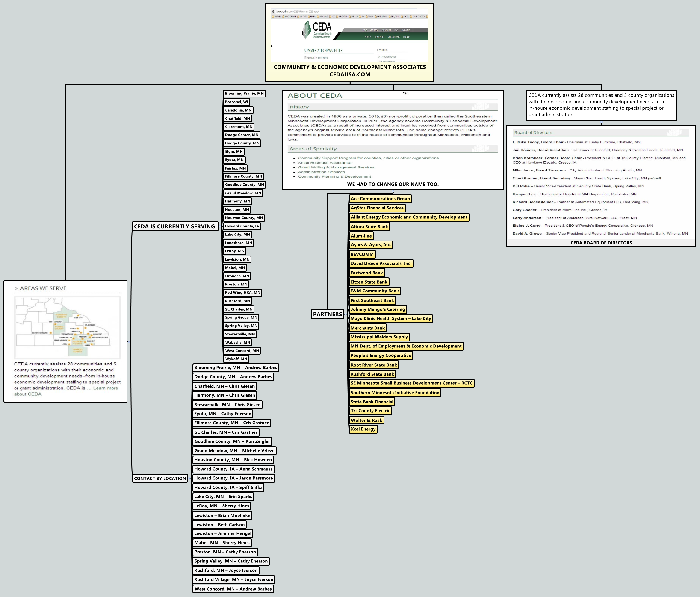Viewport: 700px width, 597px height.
Task: Click the reload icon in the address bar
Action: (x=273, y=12)
